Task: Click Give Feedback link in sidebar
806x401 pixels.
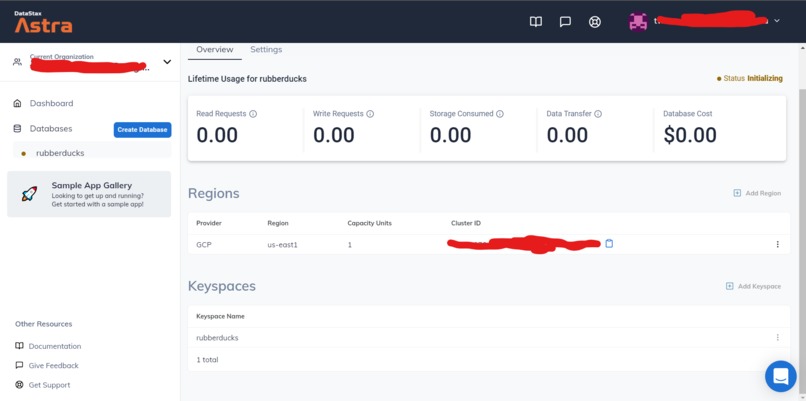Action: click(x=53, y=366)
